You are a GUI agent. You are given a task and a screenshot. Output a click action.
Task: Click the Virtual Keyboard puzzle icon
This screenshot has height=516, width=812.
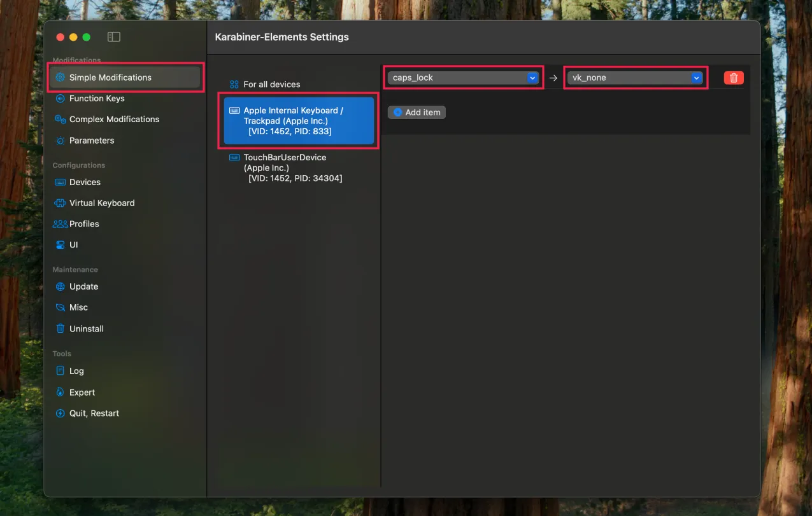click(x=61, y=203)
